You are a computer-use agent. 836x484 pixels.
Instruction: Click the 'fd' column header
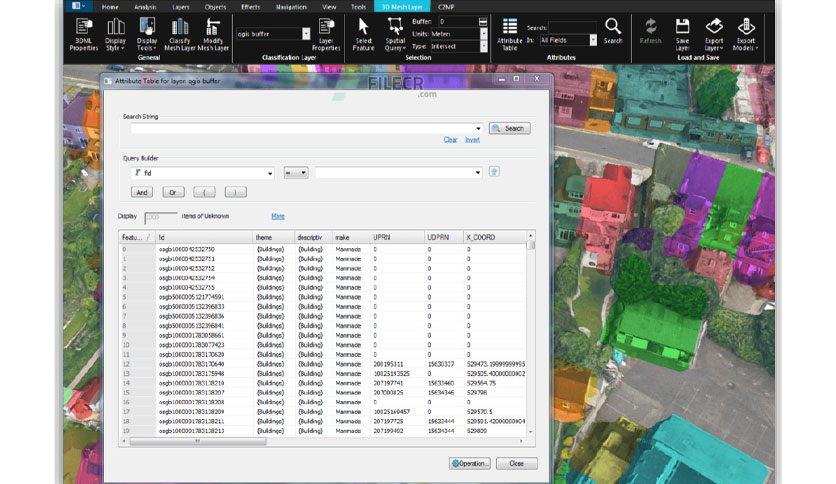point(204,237)
